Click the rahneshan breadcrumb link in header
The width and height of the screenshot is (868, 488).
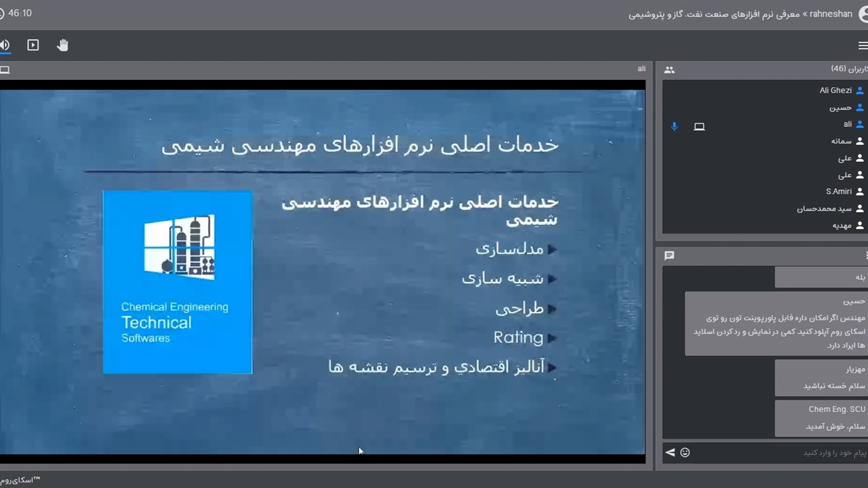[x=830, y=14]
